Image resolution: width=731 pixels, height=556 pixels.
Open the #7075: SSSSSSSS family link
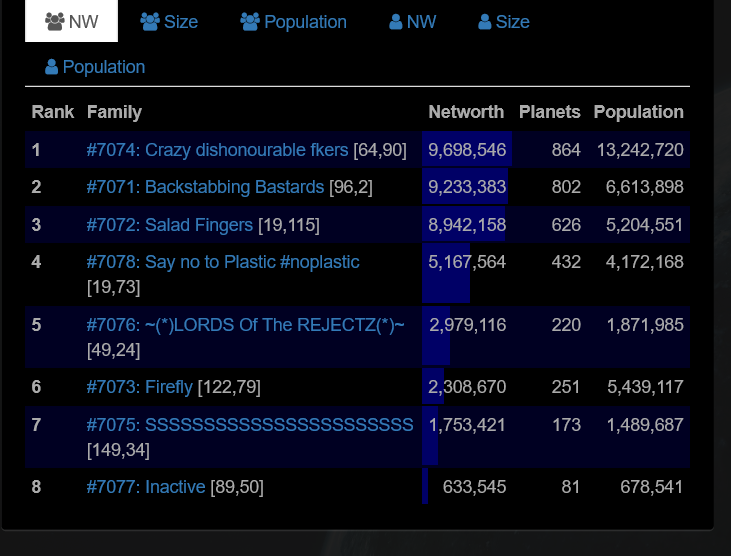coord(250,425)
